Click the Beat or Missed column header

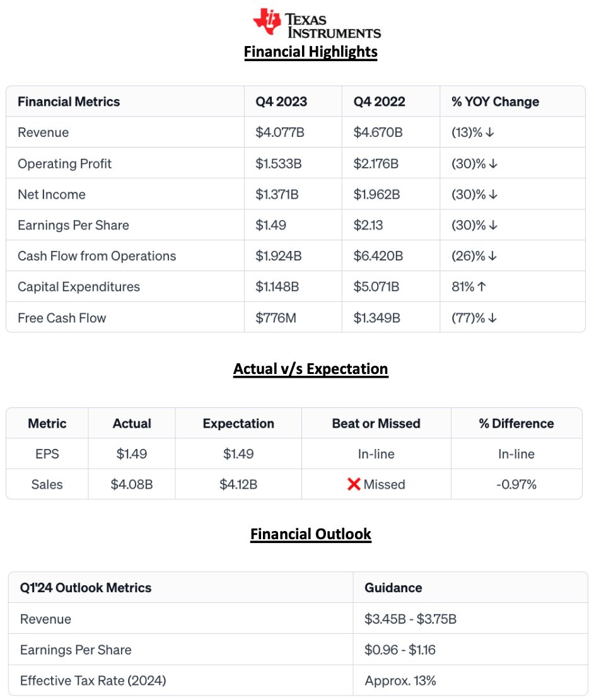tap(376, 424)
